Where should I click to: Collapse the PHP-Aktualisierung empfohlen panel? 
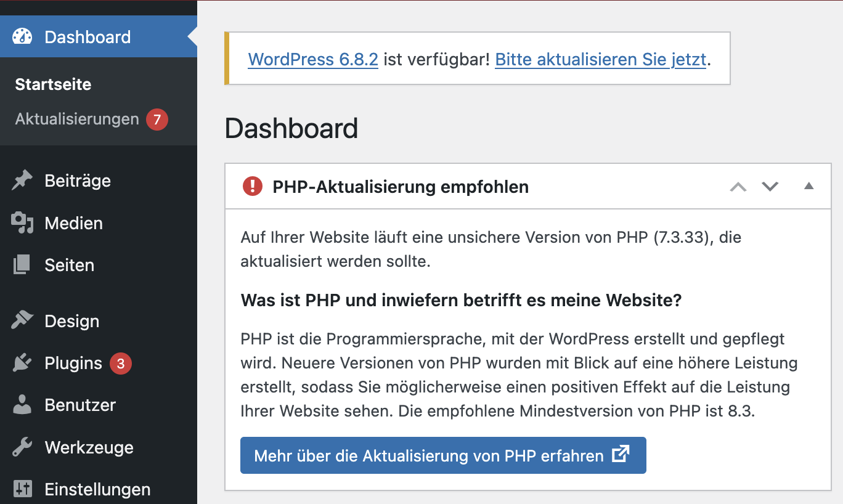point(809,186)
